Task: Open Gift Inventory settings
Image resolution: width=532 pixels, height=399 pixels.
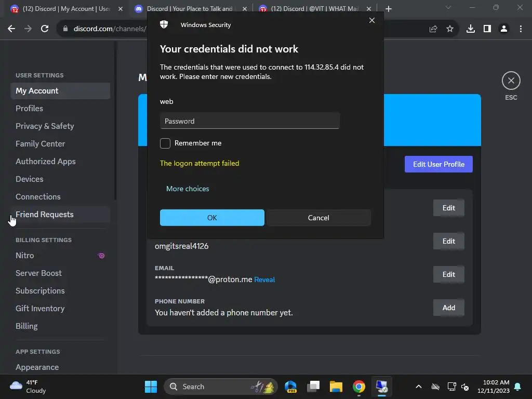Action: (x=60, y=309)
